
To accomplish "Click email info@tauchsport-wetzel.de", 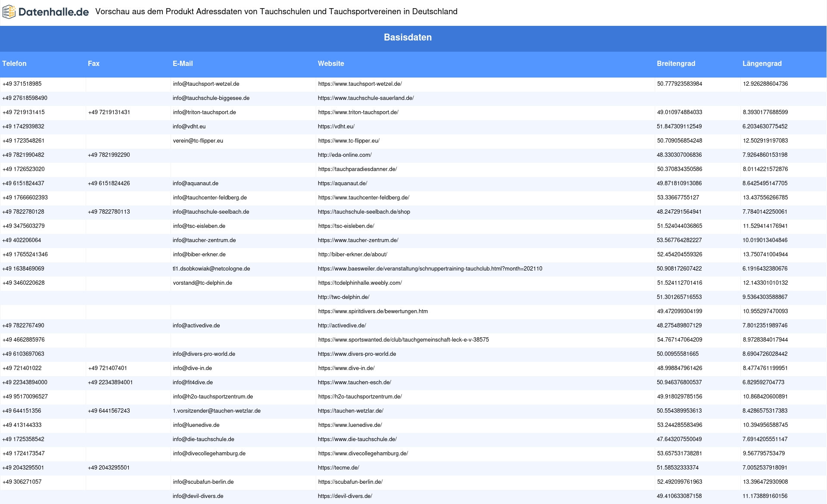I will point(206,84).
